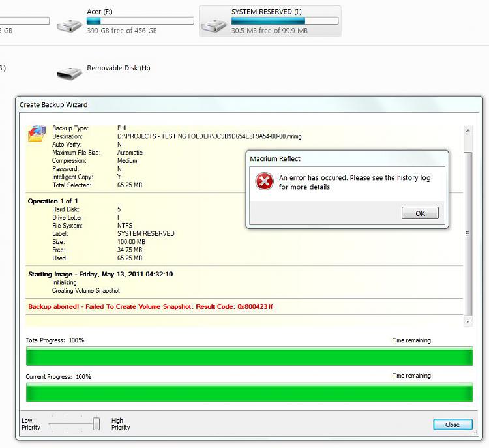Click '399 GB free of 456 GB' text
The width and height of the screenshot is (489, 448).
122,31
